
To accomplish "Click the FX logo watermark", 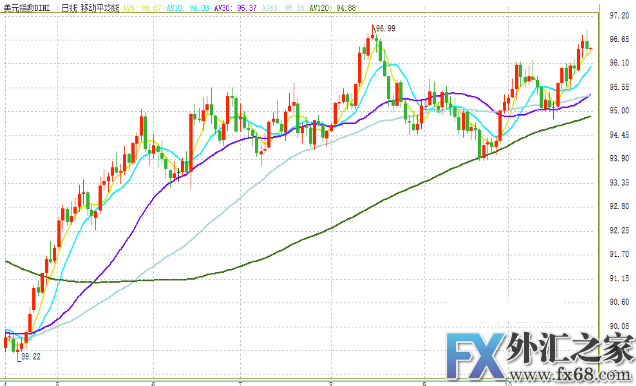I will pyautogui.click(x=475, y=354).
